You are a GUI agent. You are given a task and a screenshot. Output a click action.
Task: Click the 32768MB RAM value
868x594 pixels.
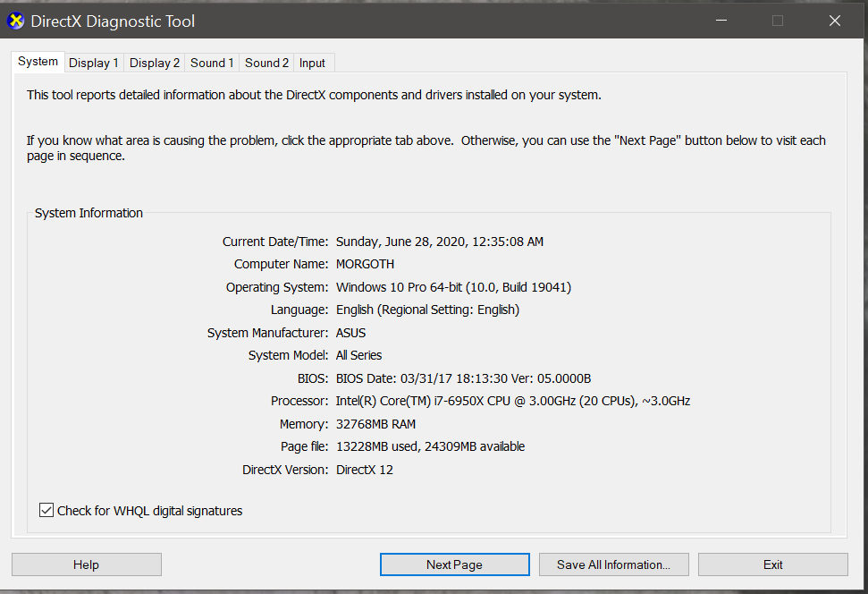pyautogui.click(x=375, y=424)
